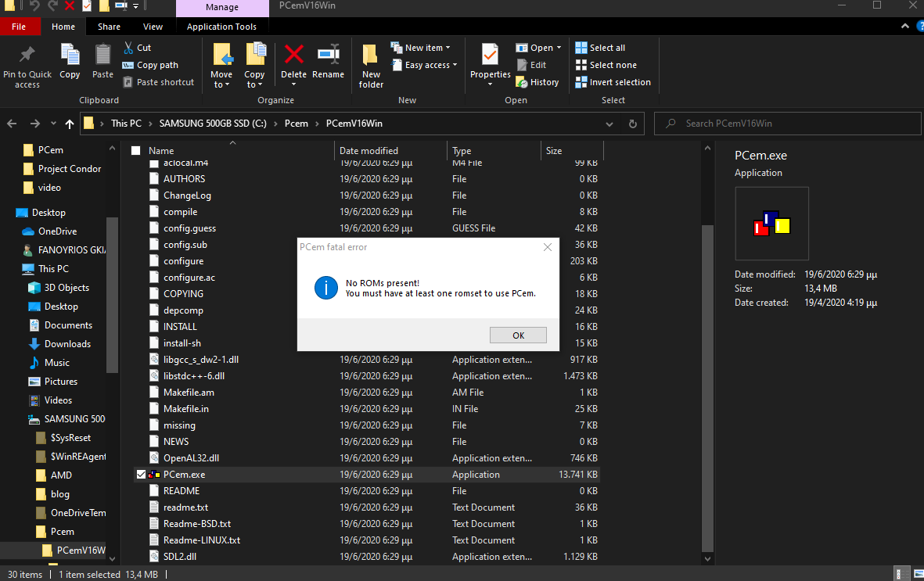924x581 pixels.
Task: Click the red Delete icon
Action: (293, 54)
